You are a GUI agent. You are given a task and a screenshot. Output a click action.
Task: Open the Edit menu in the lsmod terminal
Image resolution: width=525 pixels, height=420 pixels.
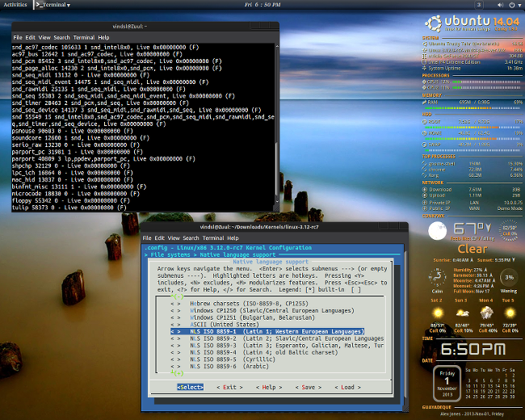pos(30,37)
